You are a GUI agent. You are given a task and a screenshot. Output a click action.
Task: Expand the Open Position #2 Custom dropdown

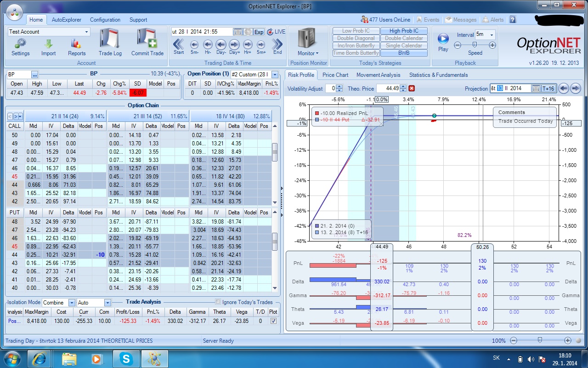pyautogui.click(x=275, y=75)
